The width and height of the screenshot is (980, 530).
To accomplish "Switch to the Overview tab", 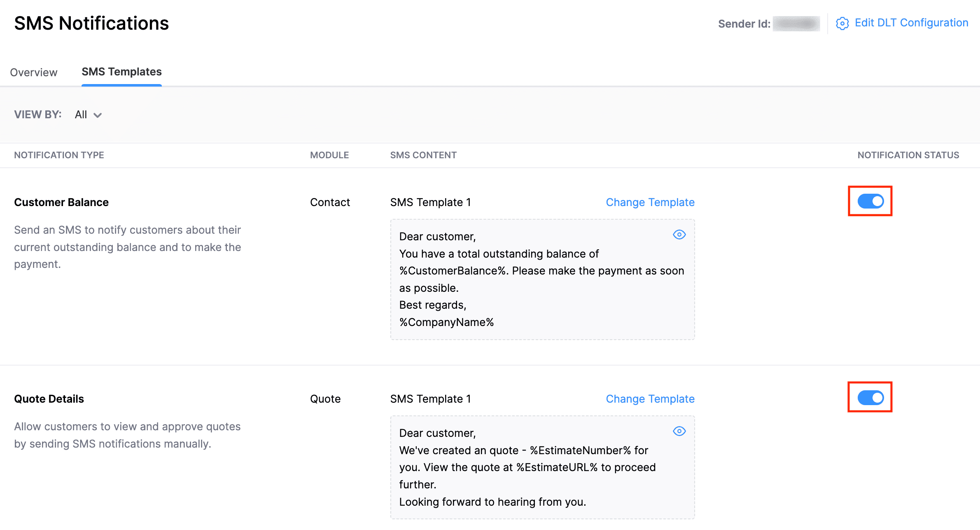I will (x=33, y=72).
